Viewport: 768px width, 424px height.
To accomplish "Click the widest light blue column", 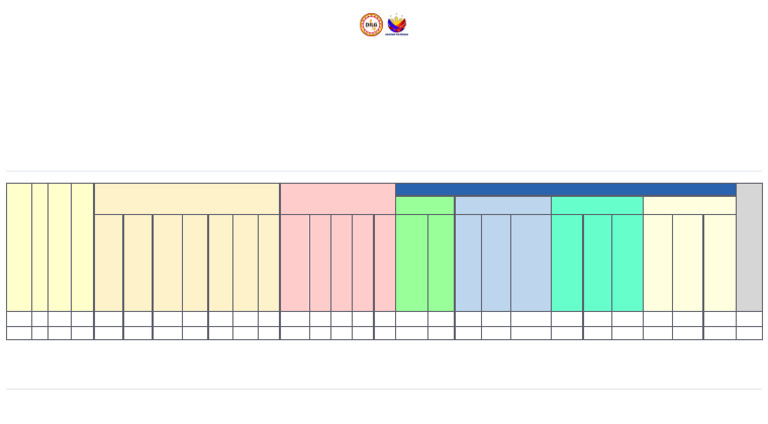I will pos(530,263).
